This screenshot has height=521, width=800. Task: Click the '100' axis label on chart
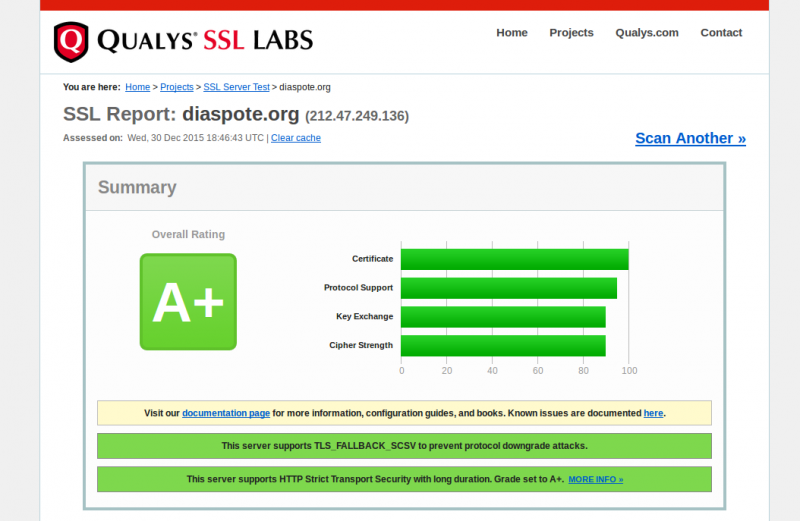click(x=629, y=371)
